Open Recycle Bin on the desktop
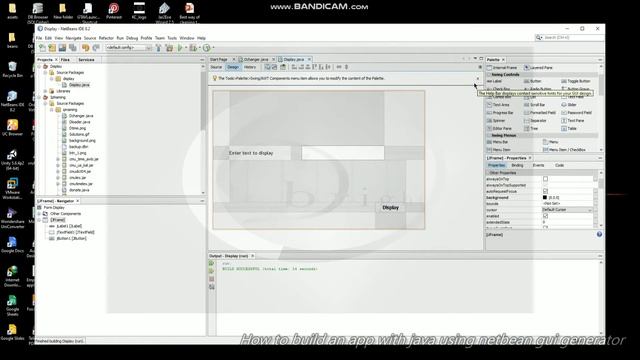Viewport: 640px width, 360px height. (x=12, y=69)
